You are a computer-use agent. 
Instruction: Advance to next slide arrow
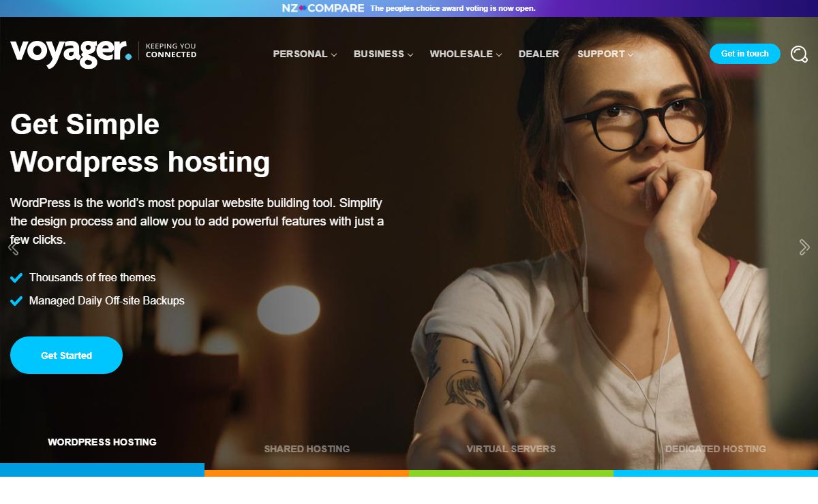(x=804, y=247)
